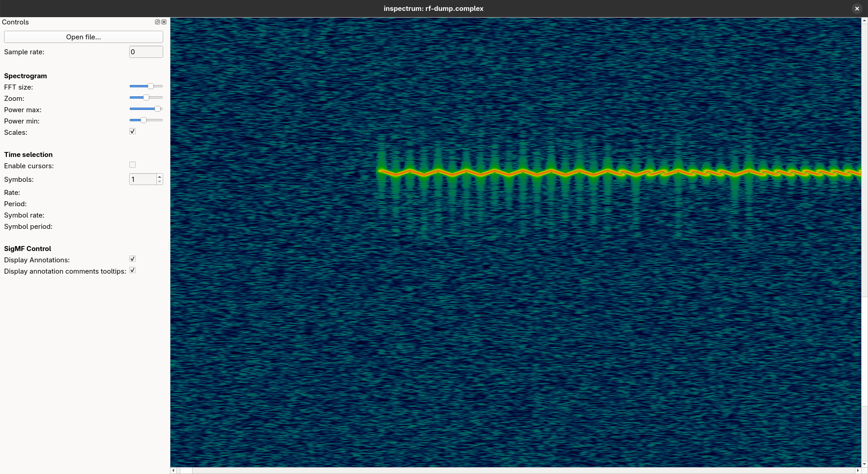Click the Symbols number field
This screenshot has height=474, width=868.
point(142,180)
